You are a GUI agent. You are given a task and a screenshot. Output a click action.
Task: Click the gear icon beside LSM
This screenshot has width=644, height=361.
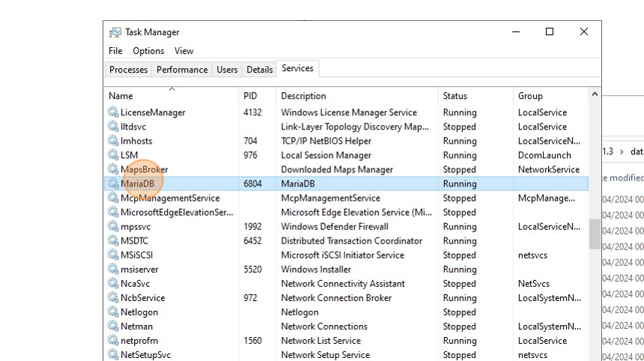(x=113, y=155)
